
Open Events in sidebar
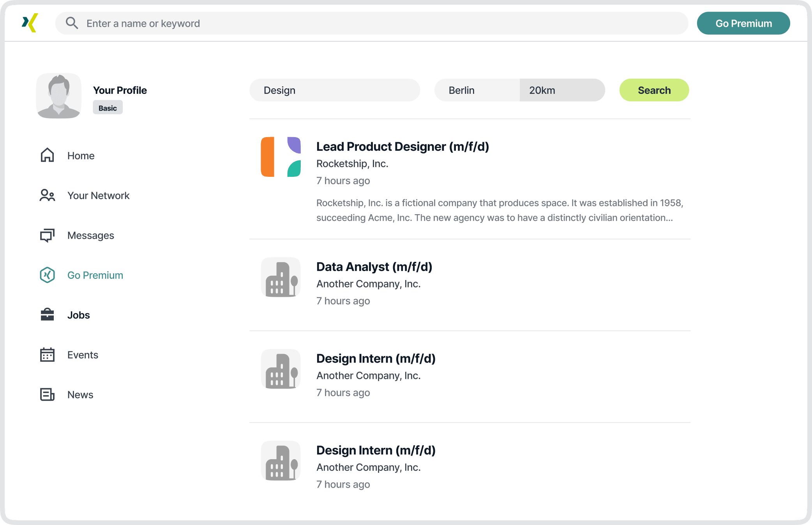(83, 355)
